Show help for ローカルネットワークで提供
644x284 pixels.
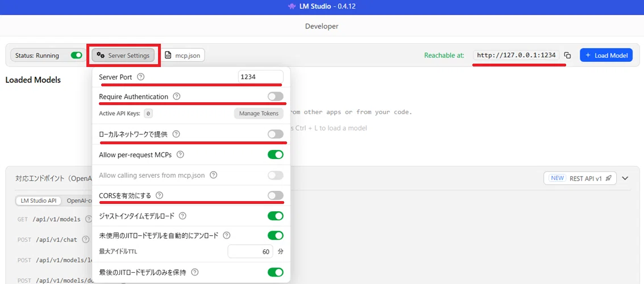coord(176,134)
